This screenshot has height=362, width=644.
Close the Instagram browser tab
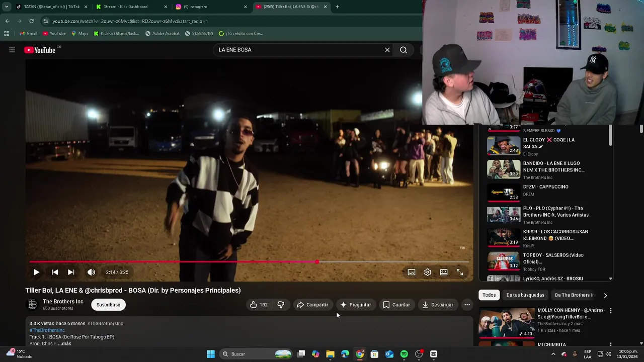click(246, 7)
